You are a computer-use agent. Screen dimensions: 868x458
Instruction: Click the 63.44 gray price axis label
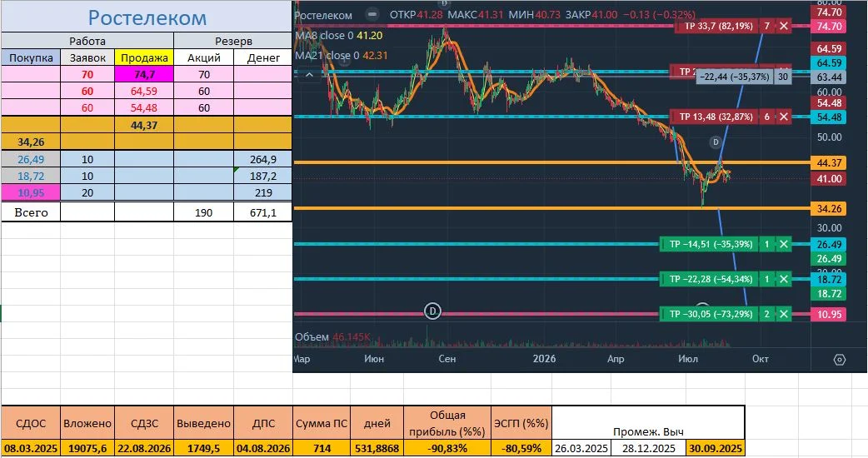829,77
